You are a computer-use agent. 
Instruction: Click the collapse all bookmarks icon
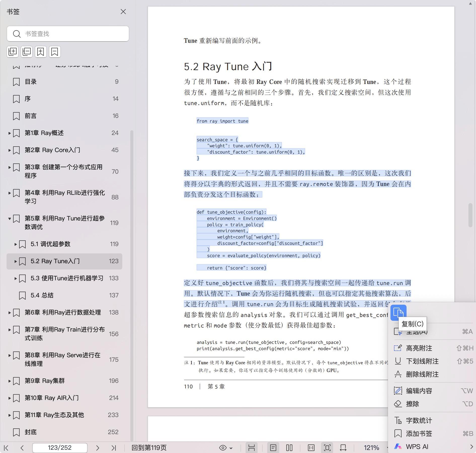(x=27, y=52)
